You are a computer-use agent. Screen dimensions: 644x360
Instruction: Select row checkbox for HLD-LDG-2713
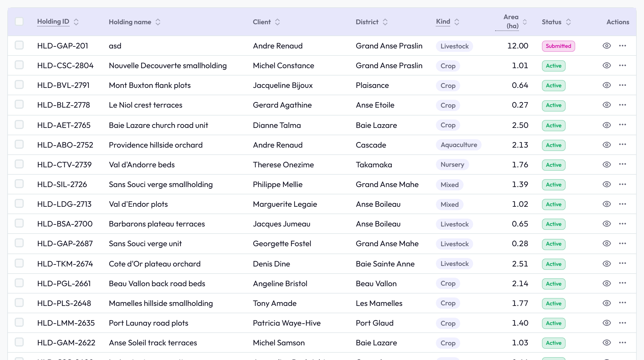coord(19,203)
